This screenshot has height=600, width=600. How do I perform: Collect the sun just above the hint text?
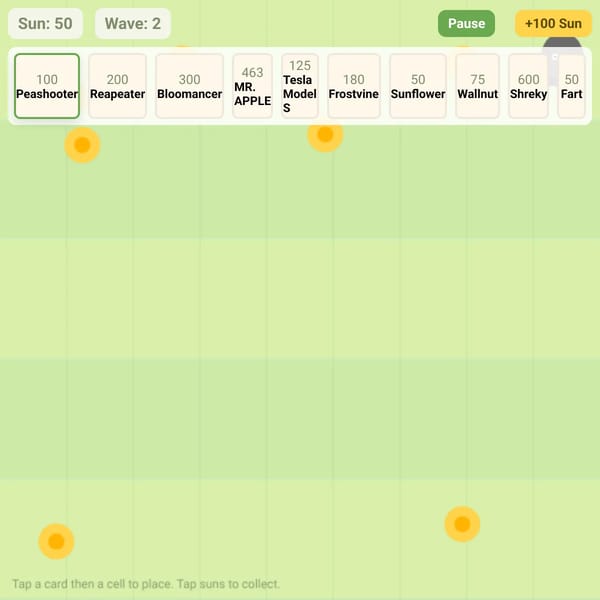(x=56, y=541)
